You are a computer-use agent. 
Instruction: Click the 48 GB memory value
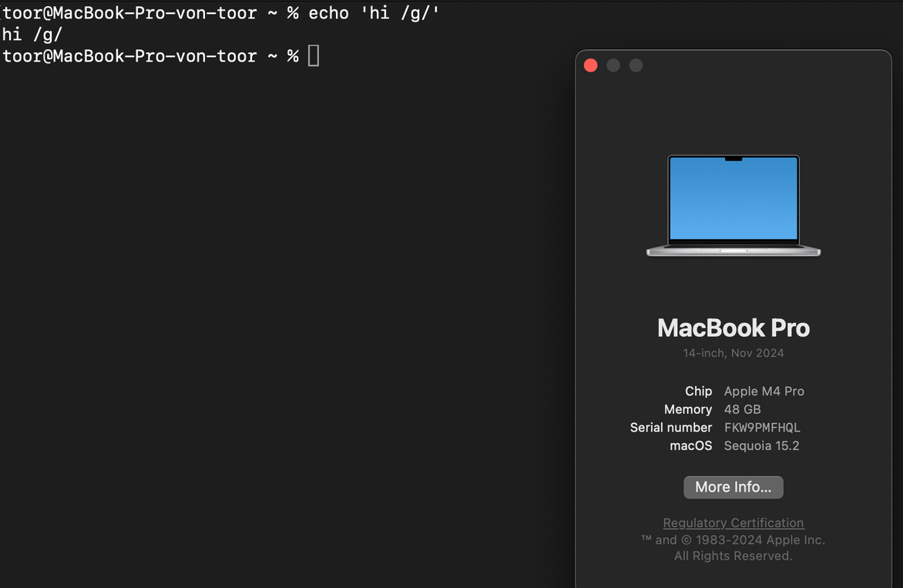[x=742, y=409]
